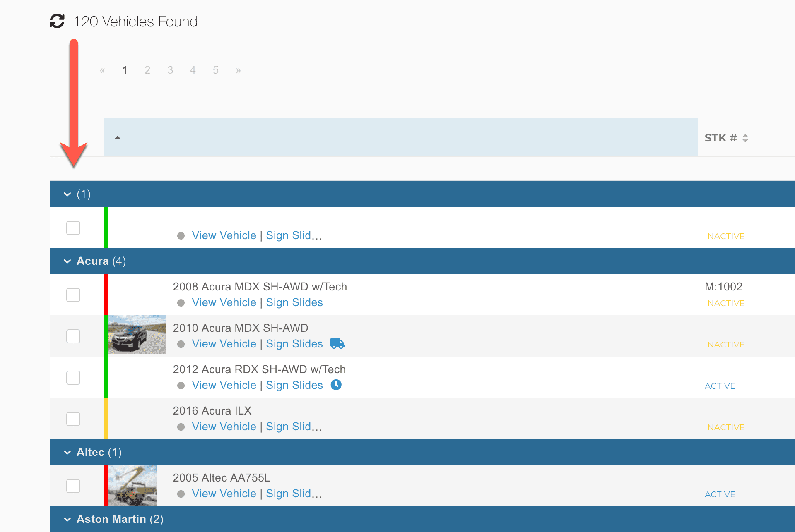Click the truck icon on 2010 Acura MDX
Viewport: 795px width, 532px height.
click(x=337, y=343)
